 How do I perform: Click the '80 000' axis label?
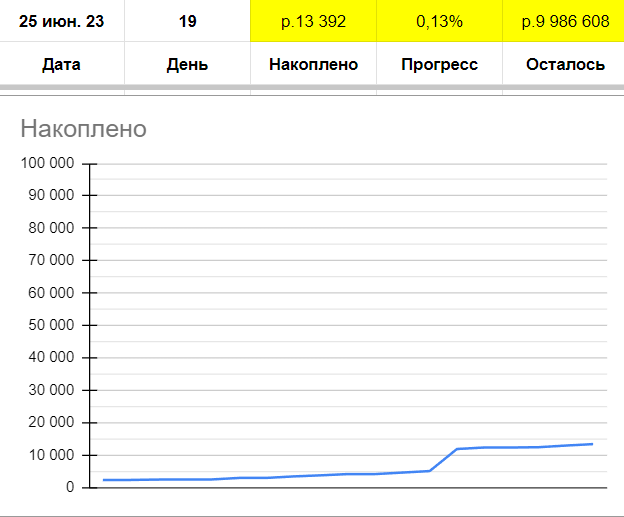tap(51, 228)
